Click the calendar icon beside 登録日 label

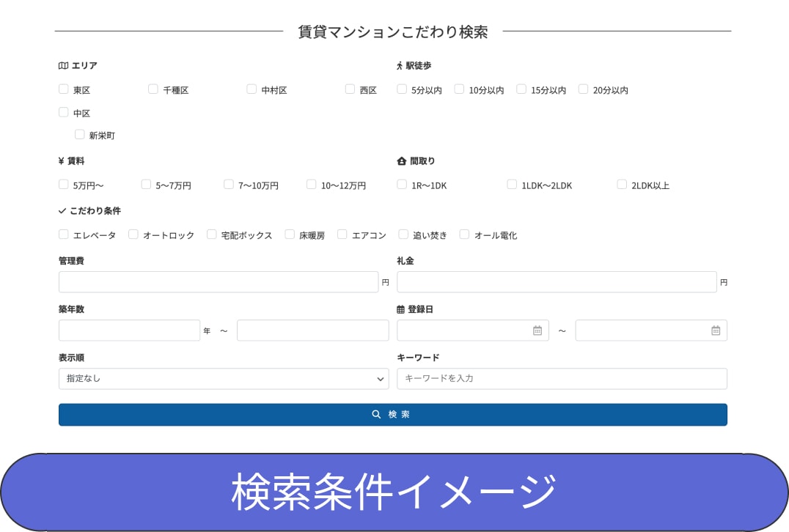pyautogui.click(x=400, y=309)
